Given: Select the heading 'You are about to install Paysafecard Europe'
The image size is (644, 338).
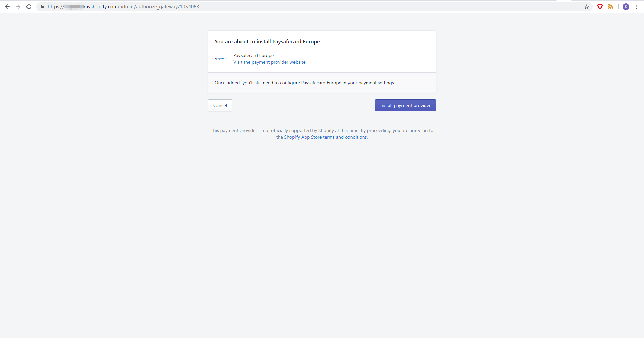Looking at the screenshot, I should 267,42.
